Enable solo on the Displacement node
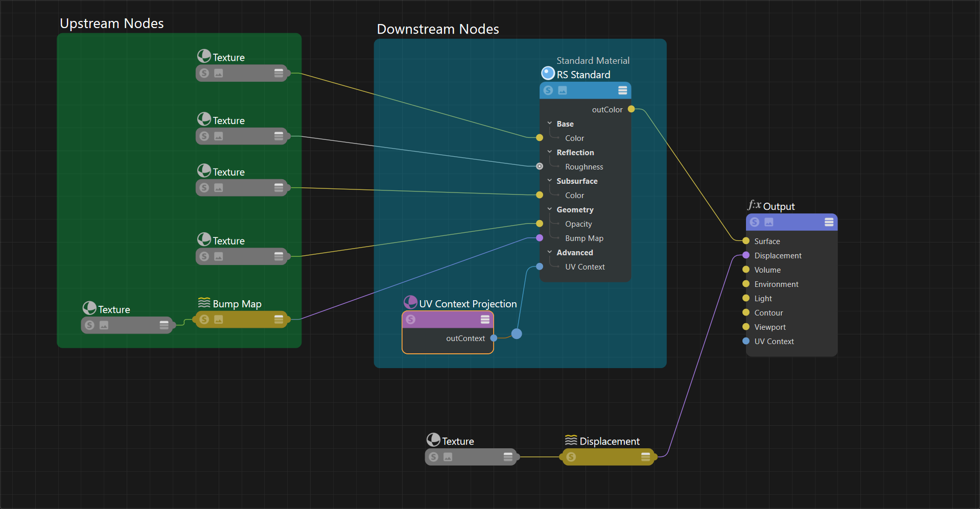Viewport: 980px width, 509px height. click(x=571, y=457)
